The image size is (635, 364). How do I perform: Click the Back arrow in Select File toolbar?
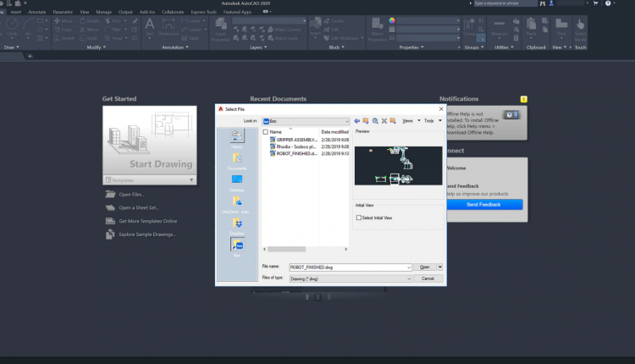click(356, 121)
